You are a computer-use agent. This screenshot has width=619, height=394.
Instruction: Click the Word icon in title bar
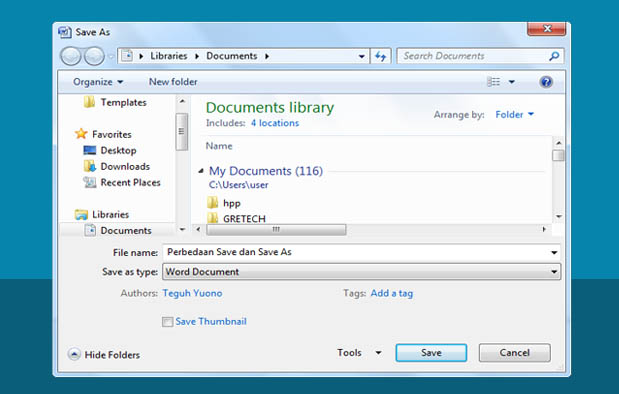(65, 32)
